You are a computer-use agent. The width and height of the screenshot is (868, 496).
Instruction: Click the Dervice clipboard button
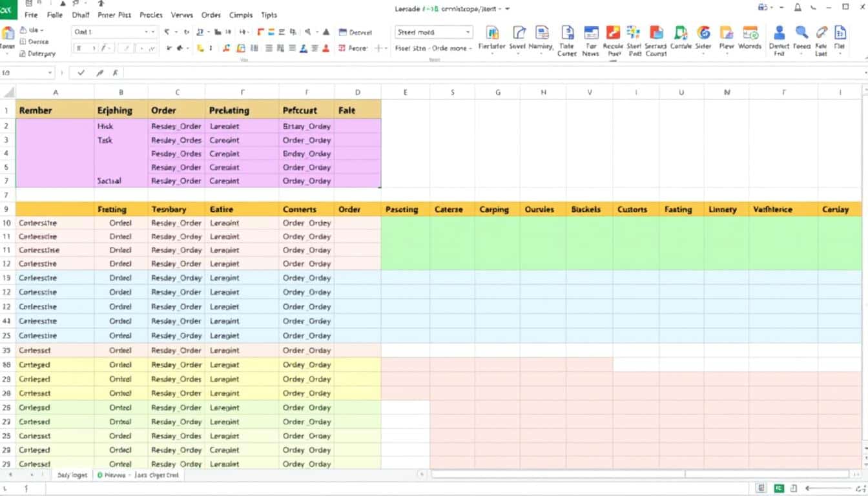(33, 41)
